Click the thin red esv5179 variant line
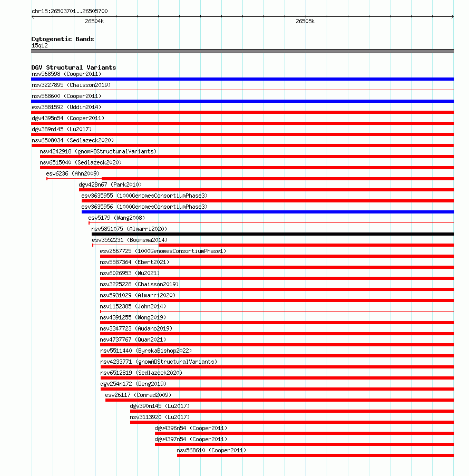The height and width of the screenshot is (476, 469). tap(271, 223)
